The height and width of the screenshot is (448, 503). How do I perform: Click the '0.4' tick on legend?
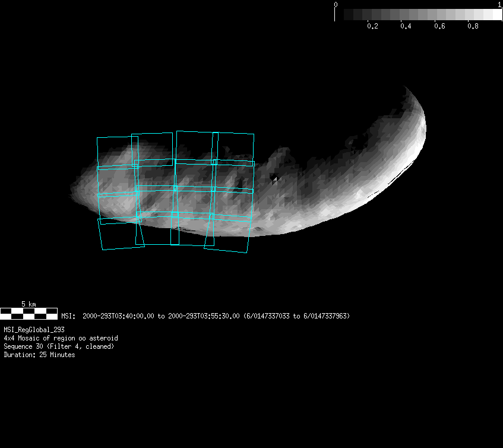tap(406, 26)
